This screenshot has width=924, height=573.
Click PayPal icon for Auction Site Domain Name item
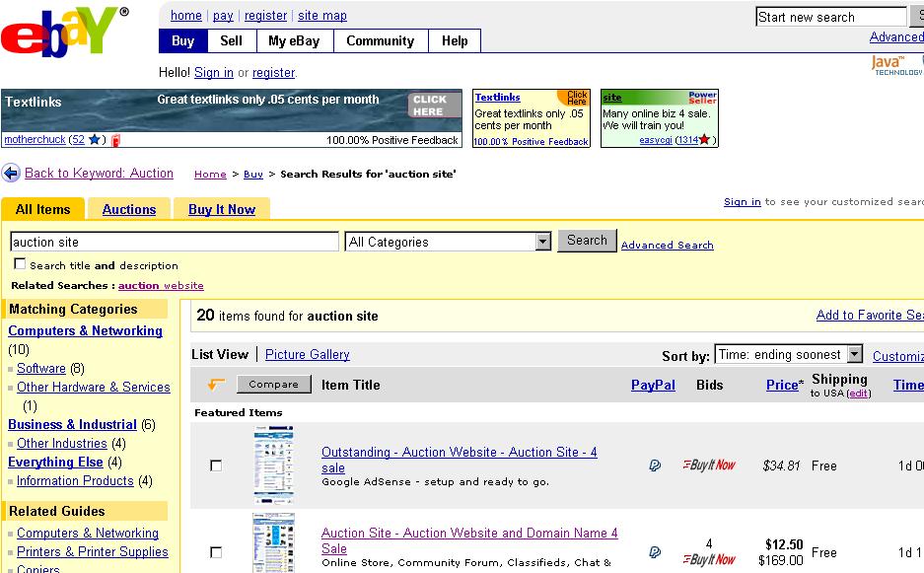click(x=655, y=552)
